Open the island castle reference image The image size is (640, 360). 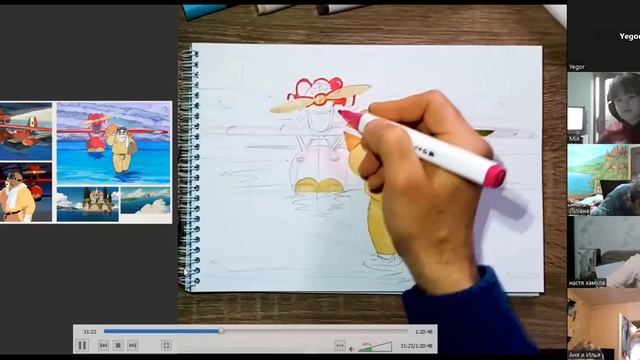coord(88,204)
